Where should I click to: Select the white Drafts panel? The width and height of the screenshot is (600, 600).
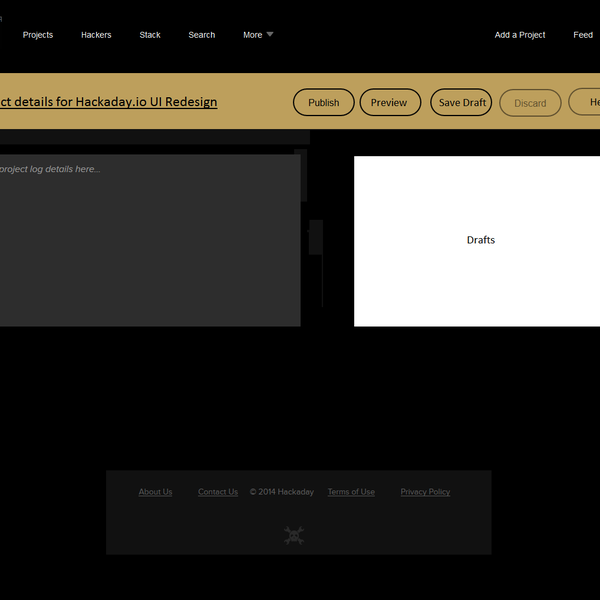tap(477, 241)
